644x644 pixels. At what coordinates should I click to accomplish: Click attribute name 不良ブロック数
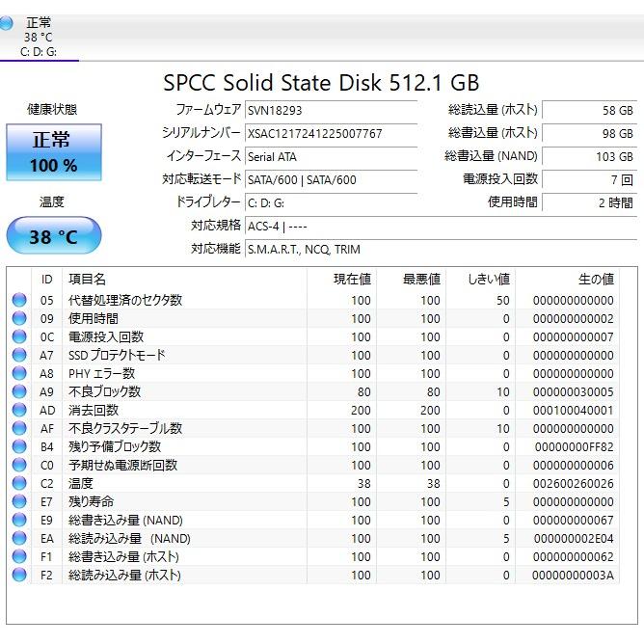tap(105, 391)
